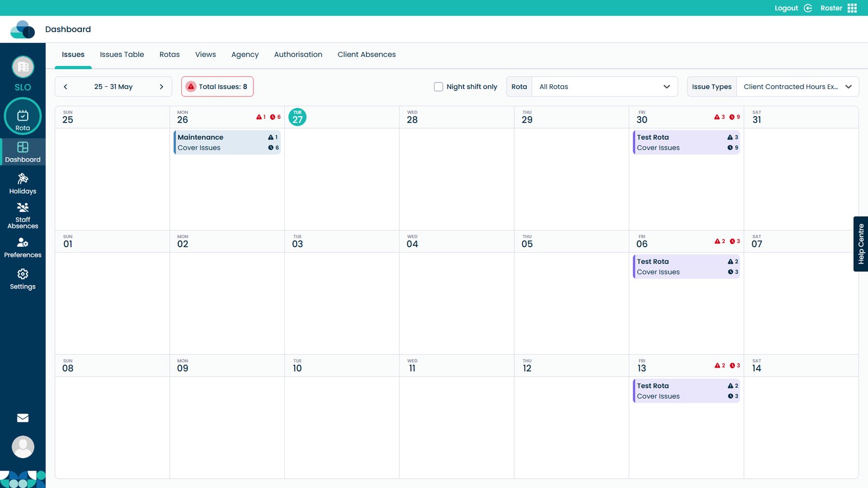Open the Help Centre side panel
Screen dimensions: 868x488
[x=860, y=244]
